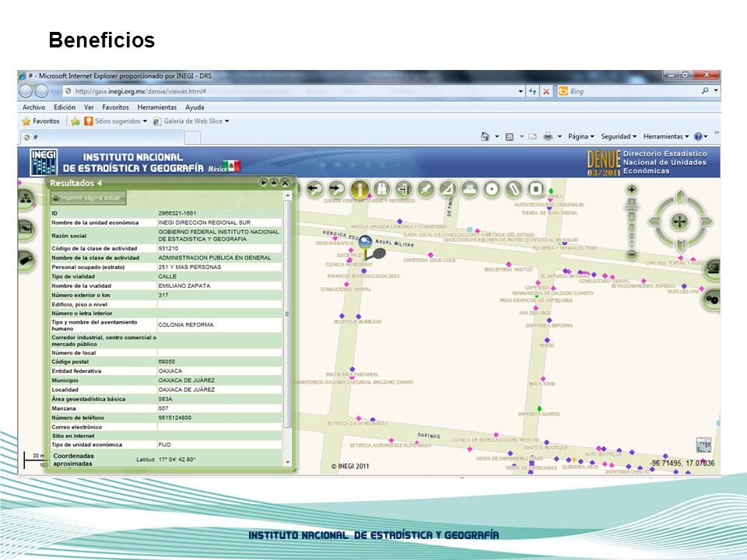Image resolution: width=747 pixels, height=560 pixels.
Task: Open the hierarchy tree side button
Action: (x=26, y=198)
